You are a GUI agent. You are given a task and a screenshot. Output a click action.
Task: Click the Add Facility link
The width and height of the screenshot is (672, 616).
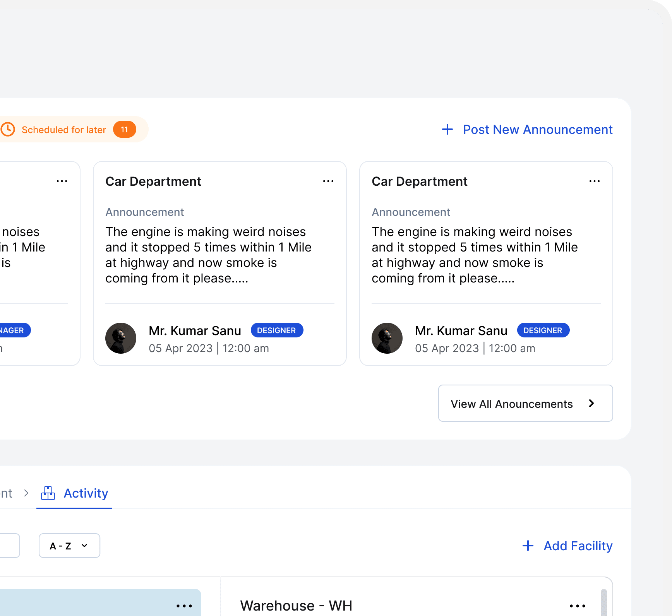(578, 546)
